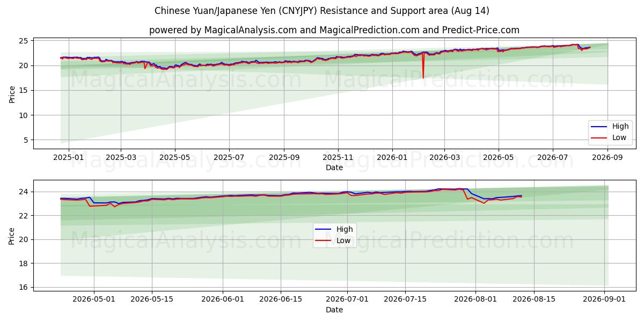This screenshot has width=644, height=322.
Task: Click the 18 tick on bottom y-axis
Action: point(25,264)
